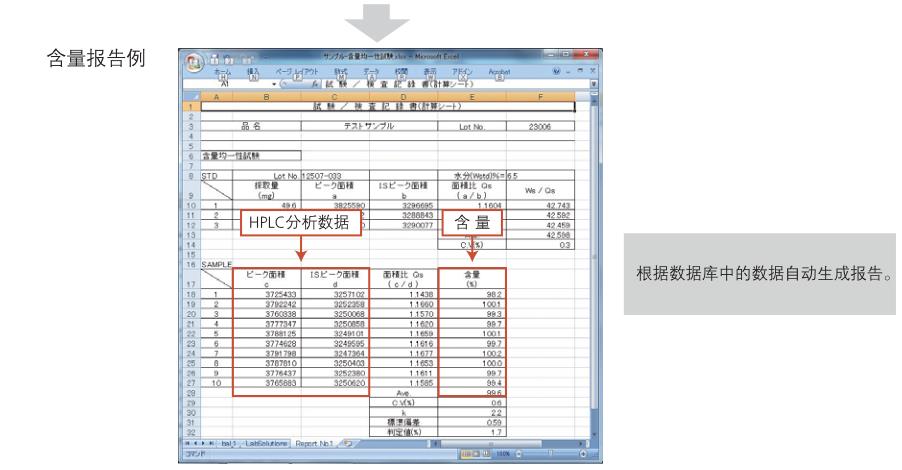Viewport: 902px width, 470px height.
Task: Click the horizontal scrollbar right arrow
Action: tap(581, 444)
